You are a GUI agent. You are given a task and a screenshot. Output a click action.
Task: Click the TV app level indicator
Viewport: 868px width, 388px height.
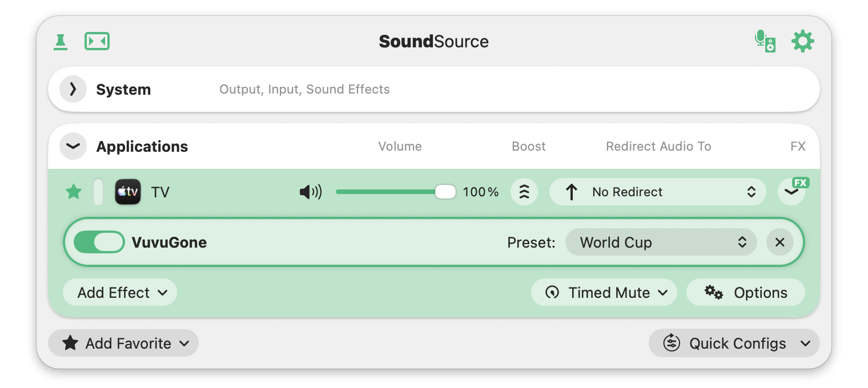pos(98,192)
